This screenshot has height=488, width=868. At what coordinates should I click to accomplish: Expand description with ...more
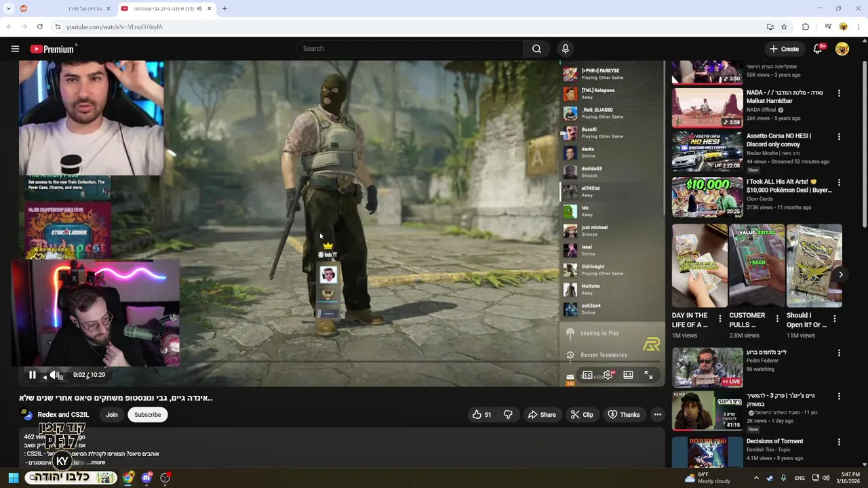[x=96, y=462]
